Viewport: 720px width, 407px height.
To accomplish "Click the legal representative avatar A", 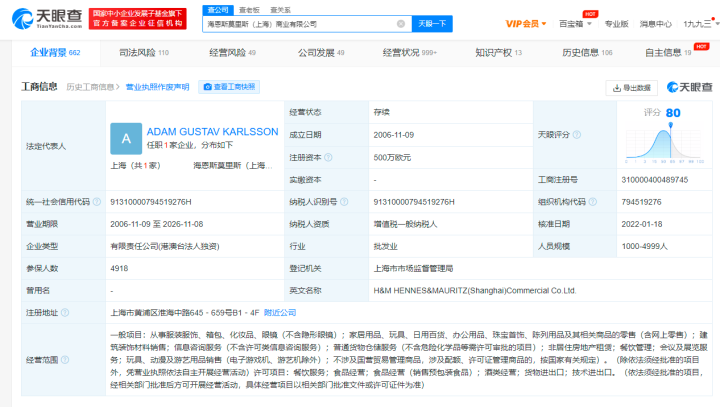I will click(x=126, y=139).
